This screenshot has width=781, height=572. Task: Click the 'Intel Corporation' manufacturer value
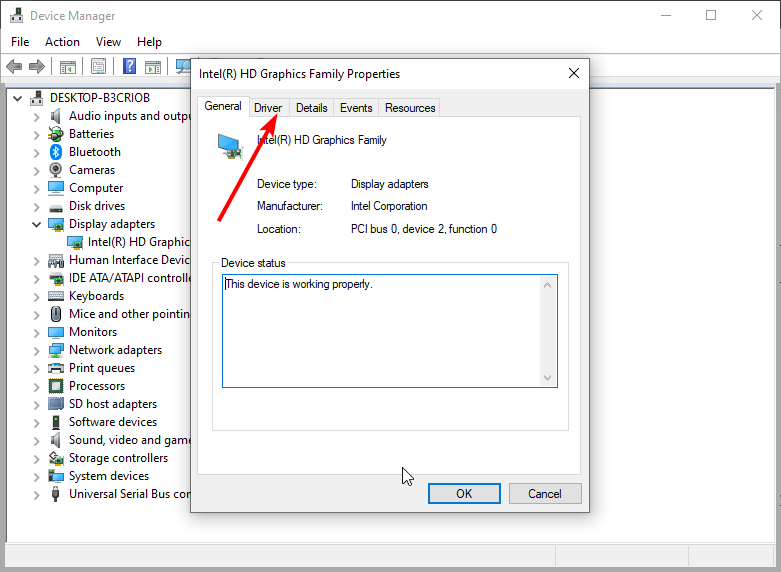389,206
